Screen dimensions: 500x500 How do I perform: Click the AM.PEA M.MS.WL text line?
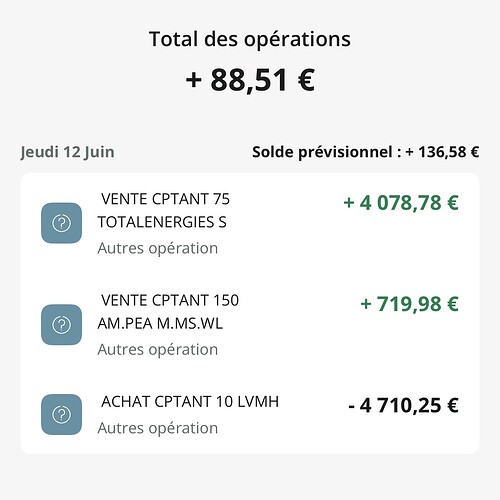(x=160, y=324)
